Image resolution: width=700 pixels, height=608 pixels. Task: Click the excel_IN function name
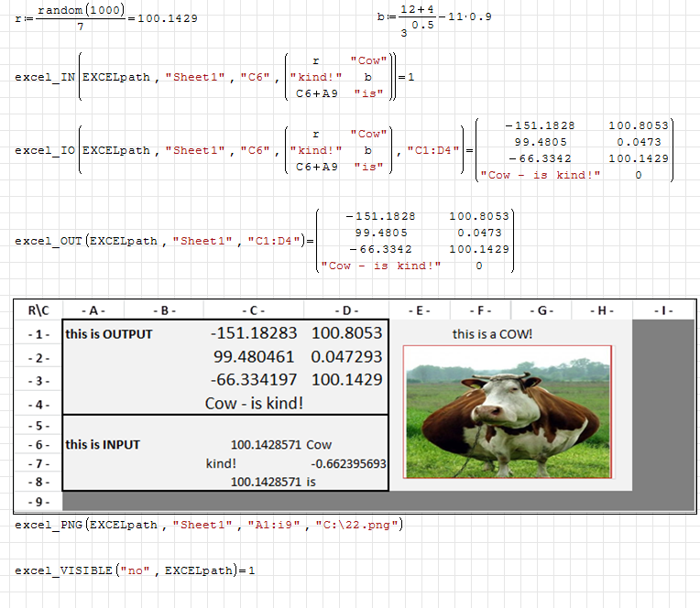[45, 77]
